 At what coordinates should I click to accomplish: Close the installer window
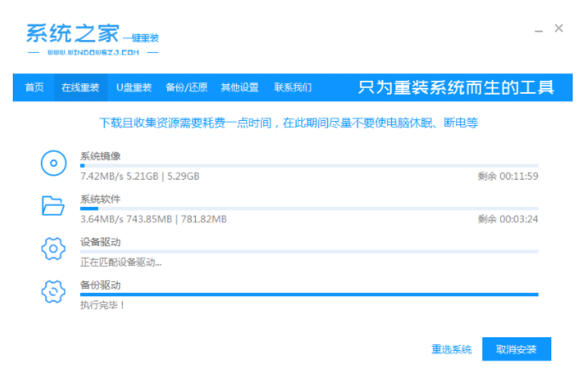pyautogui.click(x=559, y=28)
